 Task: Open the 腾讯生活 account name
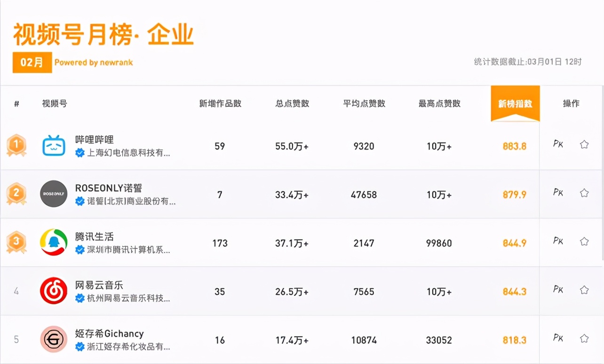95,237
